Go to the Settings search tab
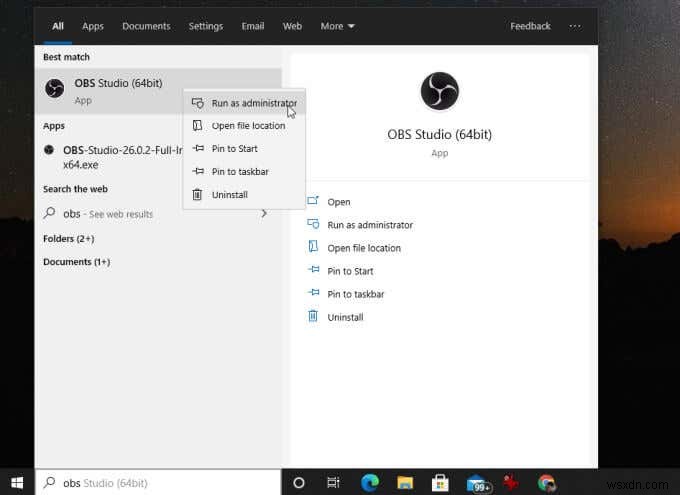 point(206,26)
